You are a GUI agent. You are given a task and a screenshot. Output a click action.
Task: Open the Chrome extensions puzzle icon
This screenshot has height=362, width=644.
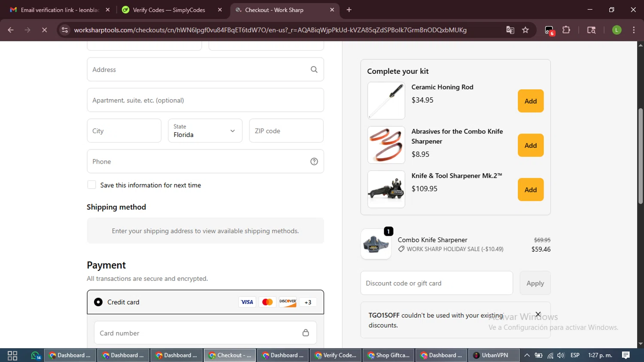pyautogui.click(x=566, y=30)
